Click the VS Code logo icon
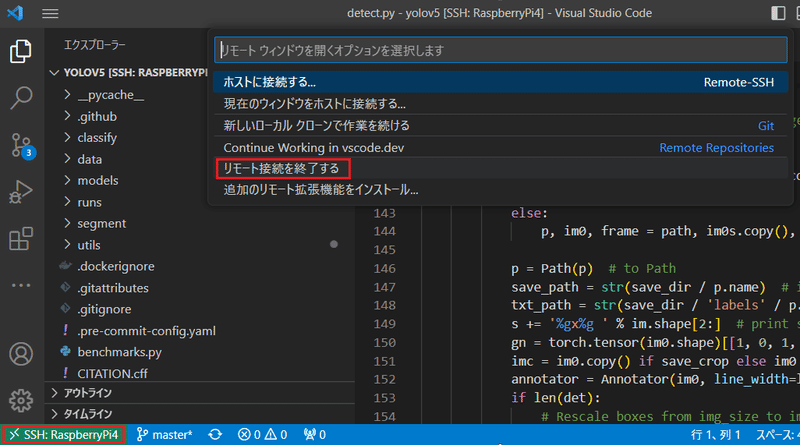The height and width of the screenshot is (445, 800). pos(15,13)
